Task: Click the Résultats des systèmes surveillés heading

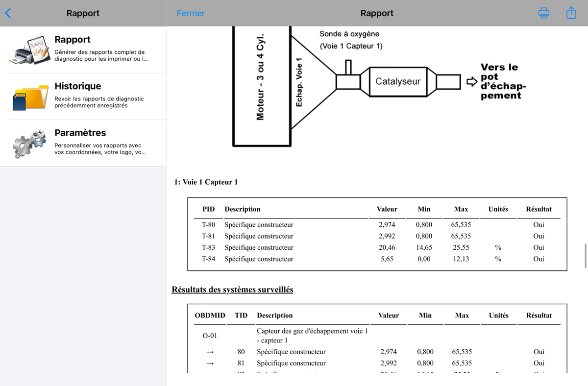Action: click(232, 289)
